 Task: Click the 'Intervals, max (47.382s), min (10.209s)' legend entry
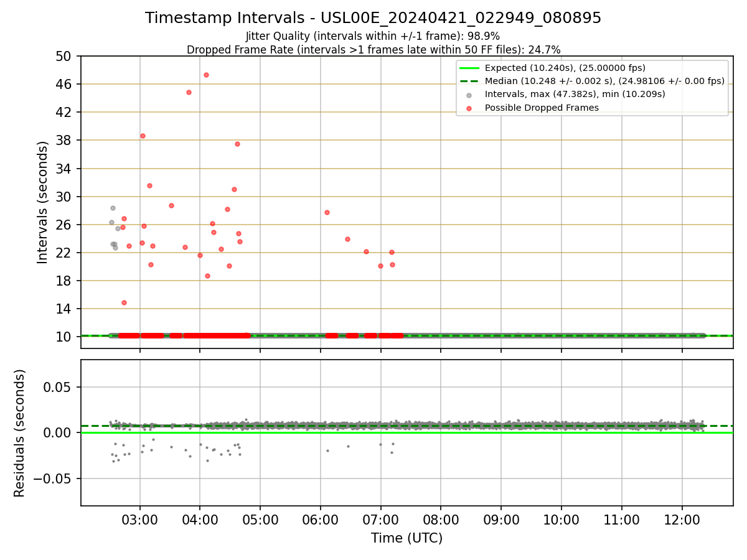(x=575, y=94)
